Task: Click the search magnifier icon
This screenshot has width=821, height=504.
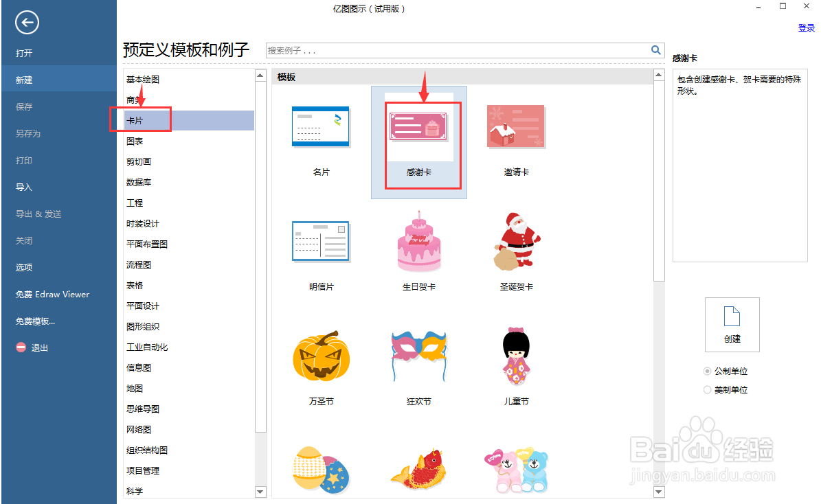Action: [655, 50]
